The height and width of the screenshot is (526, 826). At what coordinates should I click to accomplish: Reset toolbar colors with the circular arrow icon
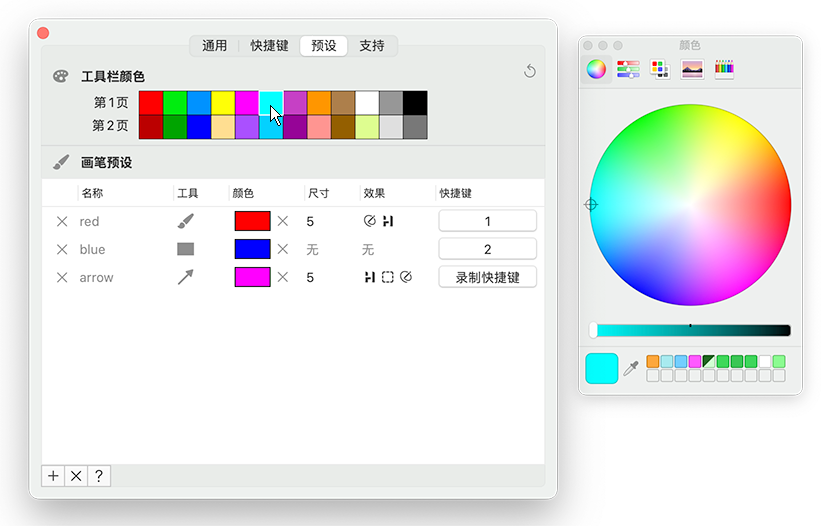coord(530,71)
